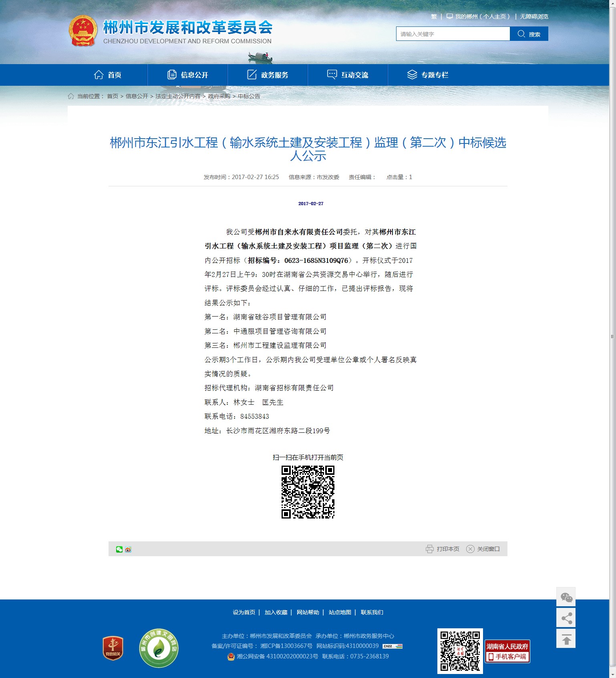Switch to traditional Chinese with 繁 link

pos(434,16)
